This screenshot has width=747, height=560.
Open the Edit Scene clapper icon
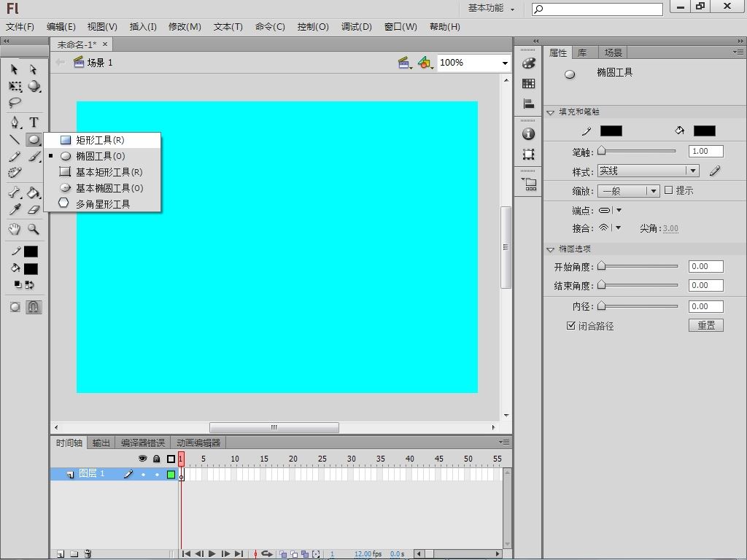click(404, 63)
